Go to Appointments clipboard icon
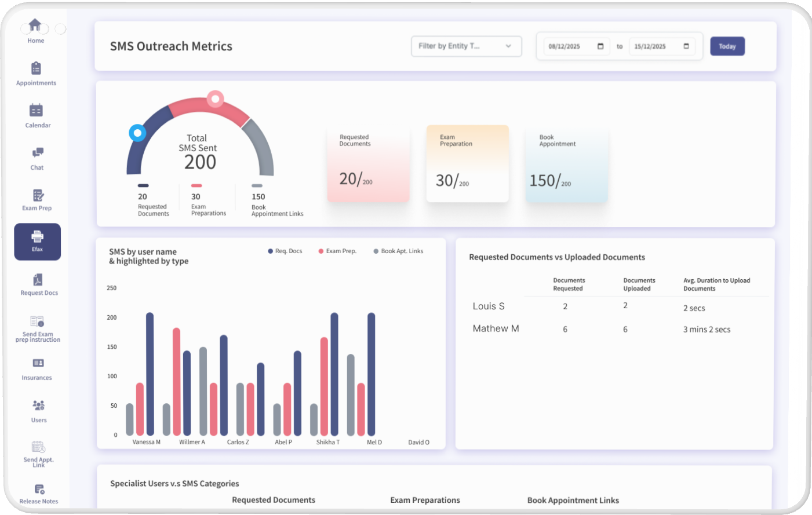 point(36,68)
